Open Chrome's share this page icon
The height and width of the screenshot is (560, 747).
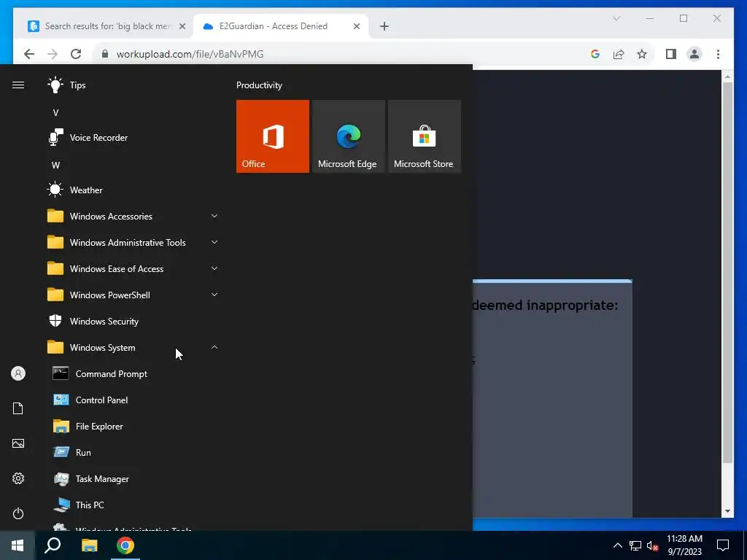click(x=619, y=54)
